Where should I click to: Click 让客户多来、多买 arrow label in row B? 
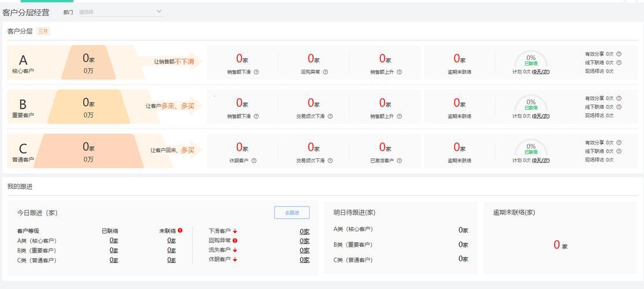click(170, 106)
